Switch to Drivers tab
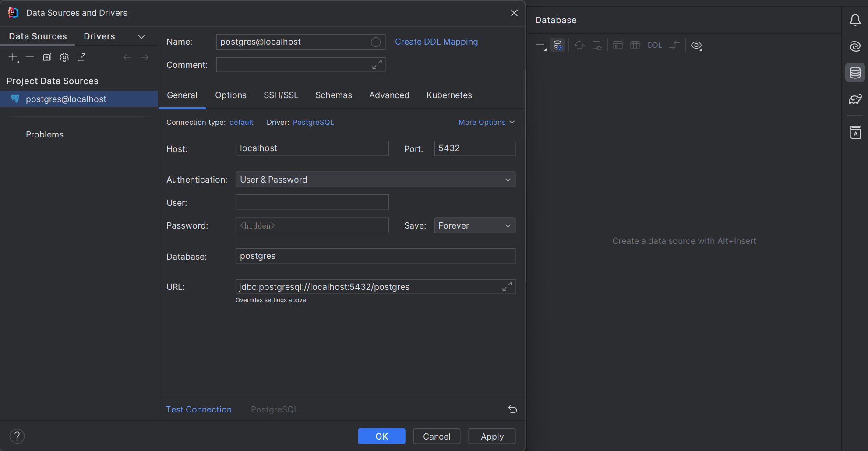The image size is (868, 451). click(99, 36)
